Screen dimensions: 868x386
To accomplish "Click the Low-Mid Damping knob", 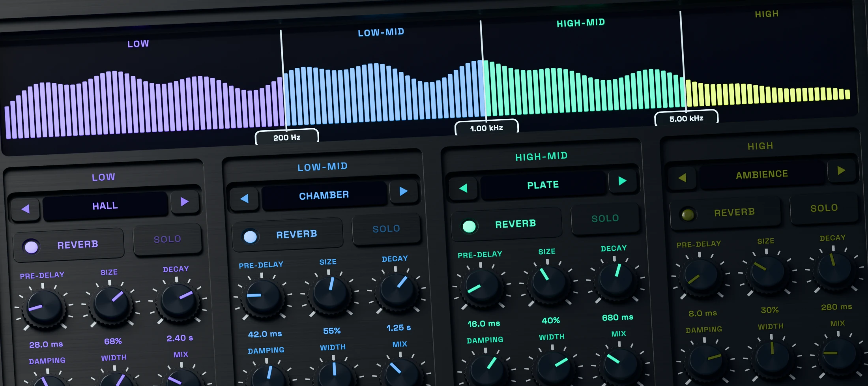I will [269, 376].
